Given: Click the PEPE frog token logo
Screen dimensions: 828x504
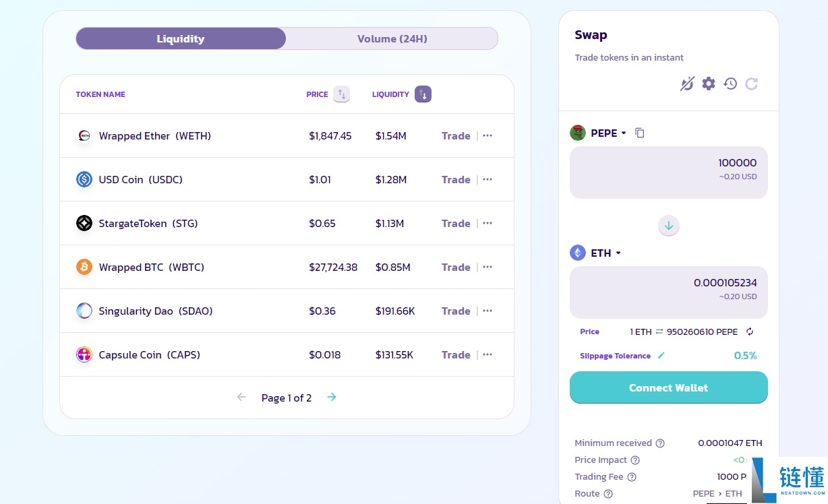Looking at the screenshot, I should click(x=578, y=133).
